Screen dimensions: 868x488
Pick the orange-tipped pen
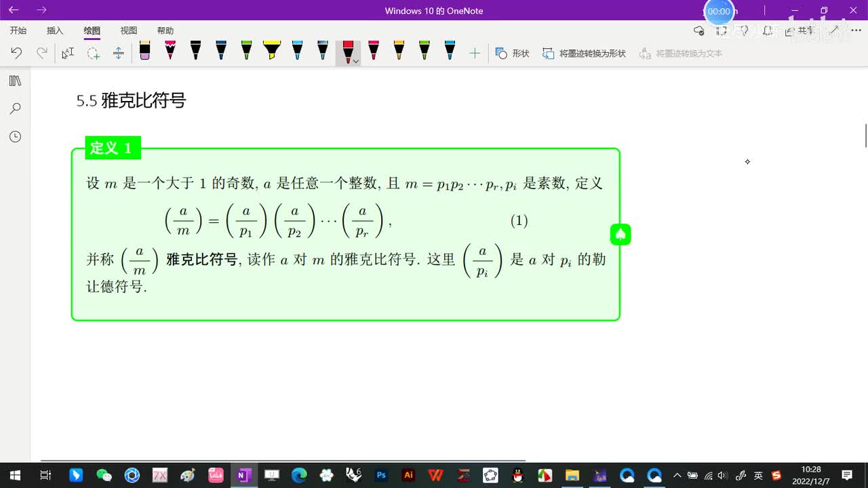[399, 51]
